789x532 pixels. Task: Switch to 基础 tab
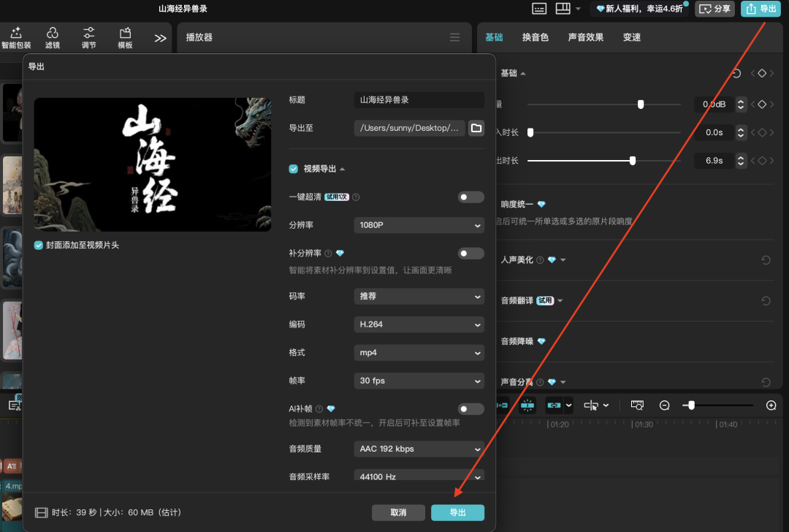tap(494, 37)
